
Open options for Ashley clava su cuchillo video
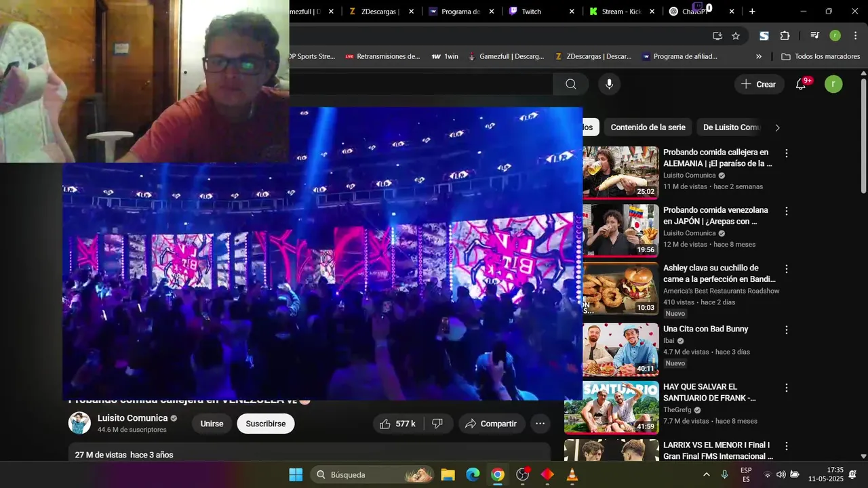pos(787,268)
